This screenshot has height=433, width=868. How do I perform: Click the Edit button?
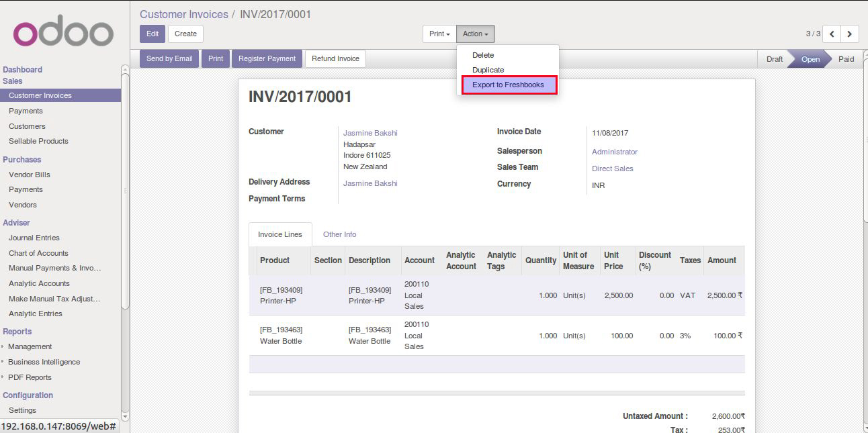click(153, 34)
